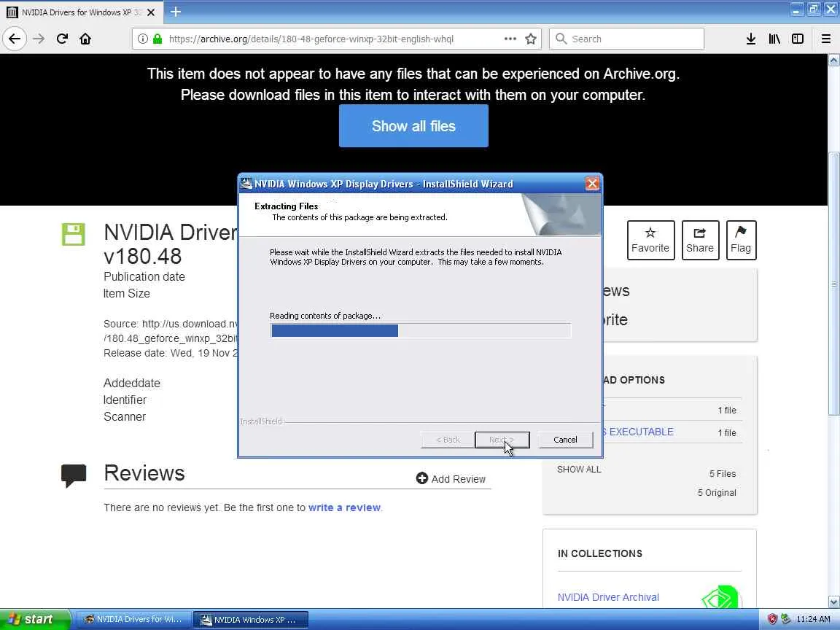Go to the Firefox home page icon

click(x=85, y=39)
